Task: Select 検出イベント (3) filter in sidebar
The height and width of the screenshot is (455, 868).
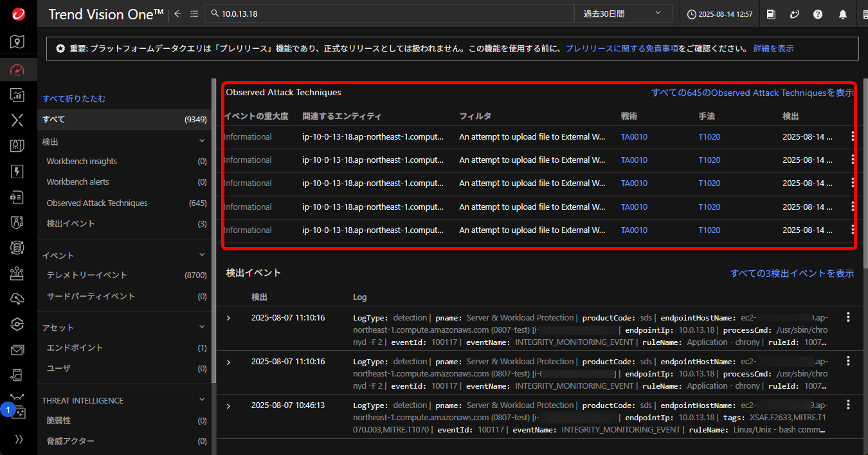Action: (x=125, y=223)
